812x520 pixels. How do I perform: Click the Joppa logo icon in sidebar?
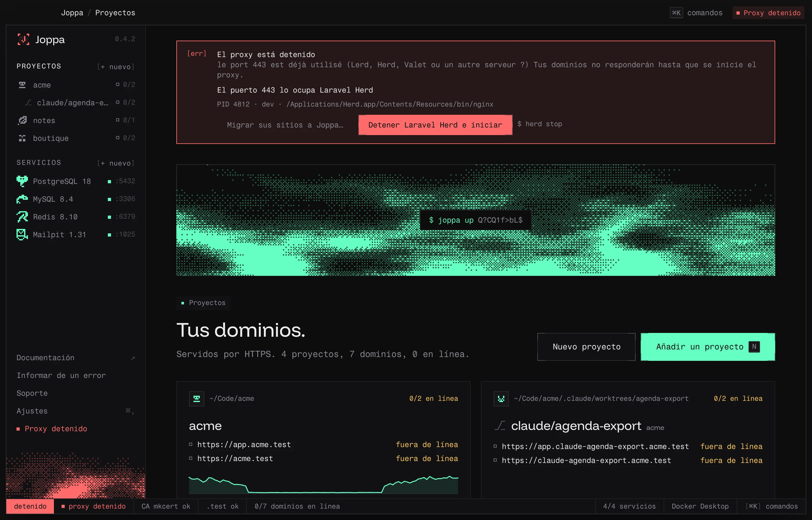point(23,40)
